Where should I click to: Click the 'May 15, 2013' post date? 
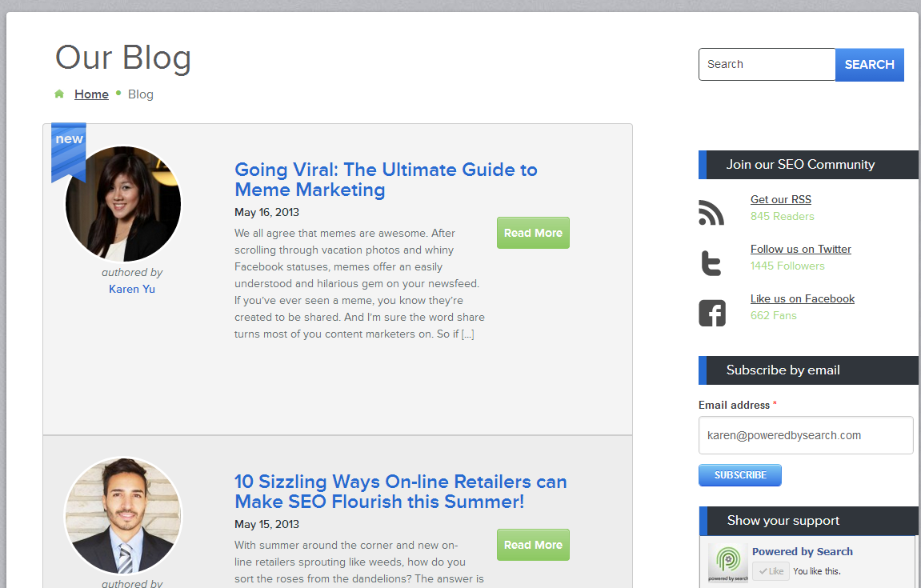(266, 524)
